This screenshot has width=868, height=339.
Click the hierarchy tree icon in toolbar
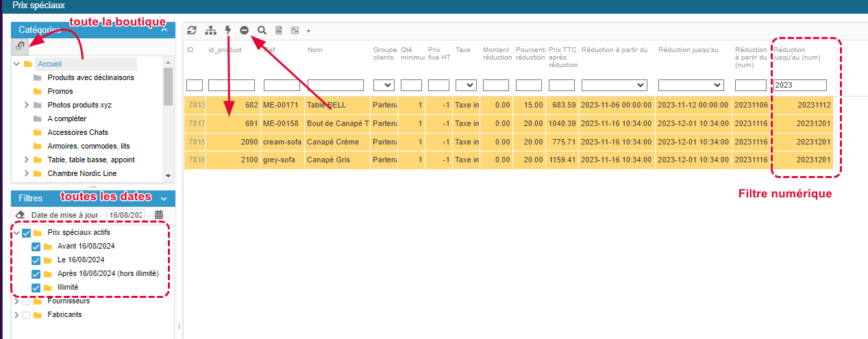pyautogui.click(x=210, y=30)
